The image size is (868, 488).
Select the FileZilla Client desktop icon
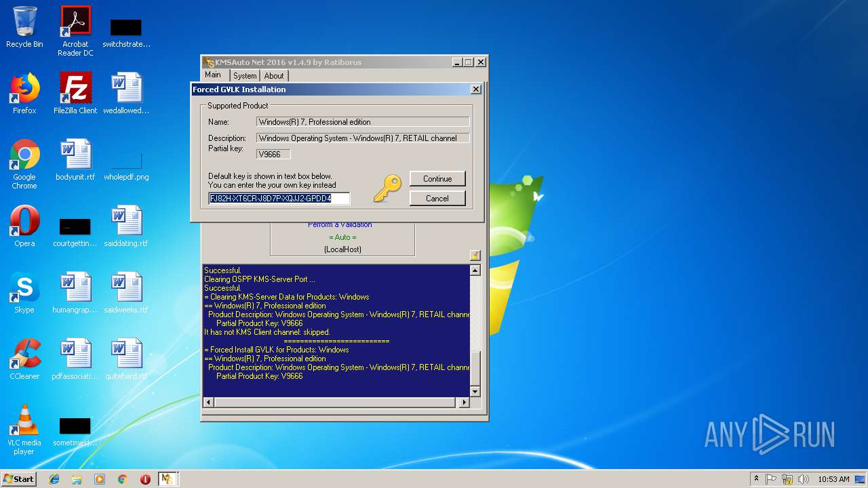click(75, 94)
